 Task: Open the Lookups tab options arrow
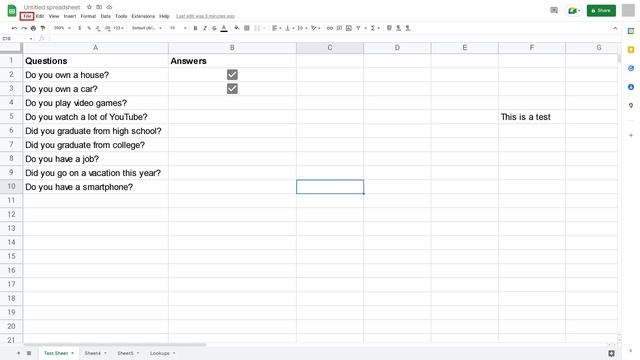[x=174, y=353]
